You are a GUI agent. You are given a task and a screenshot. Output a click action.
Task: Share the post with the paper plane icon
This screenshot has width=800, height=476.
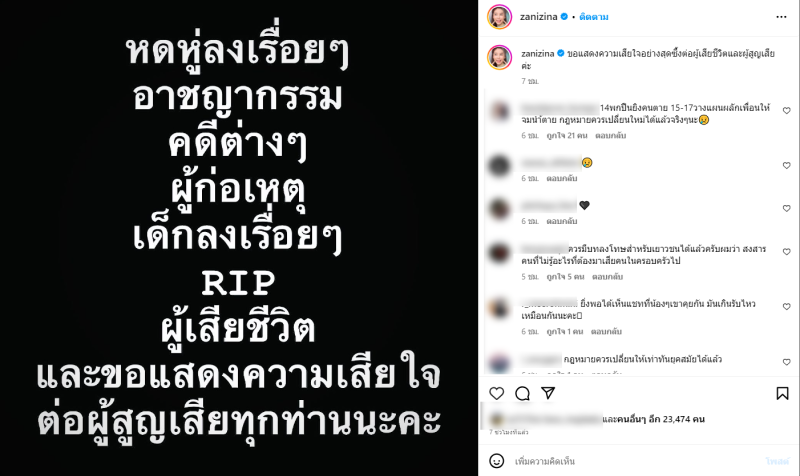tap(548, 393)
